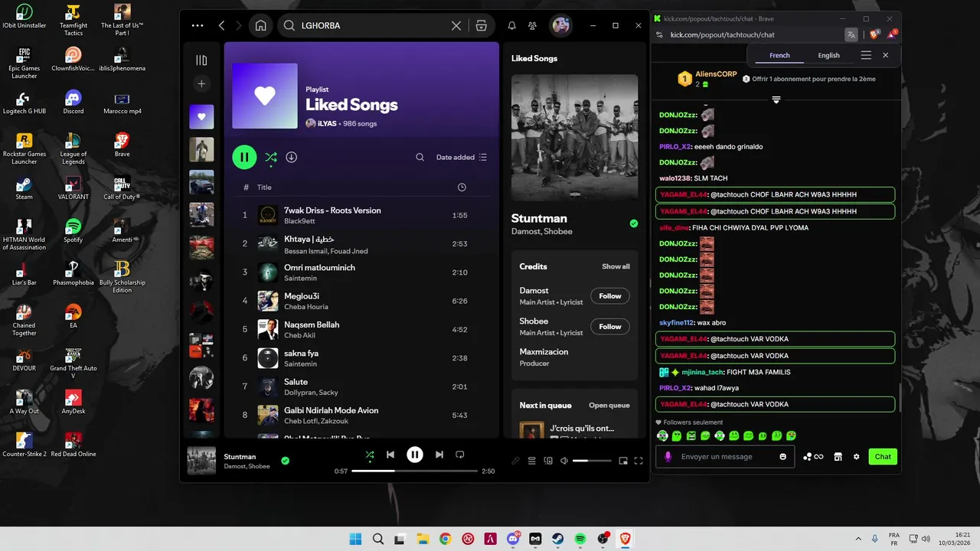Viewport: 980px width, 551px height.
Task: Open translation options hamburger menu
Action: [x=866, y=55]
